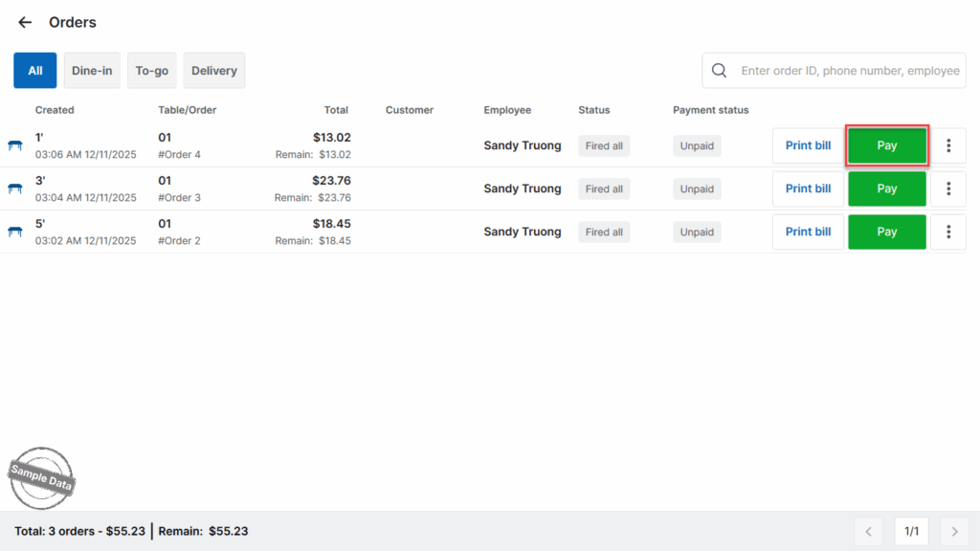Screen dimensions: 980x551
Task: Click the search magnifier icon
Action: (720, 71)
